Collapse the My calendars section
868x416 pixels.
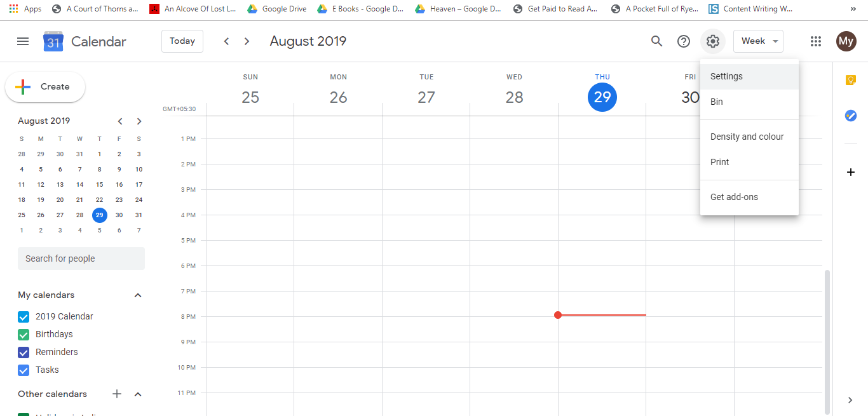(138, 295)
